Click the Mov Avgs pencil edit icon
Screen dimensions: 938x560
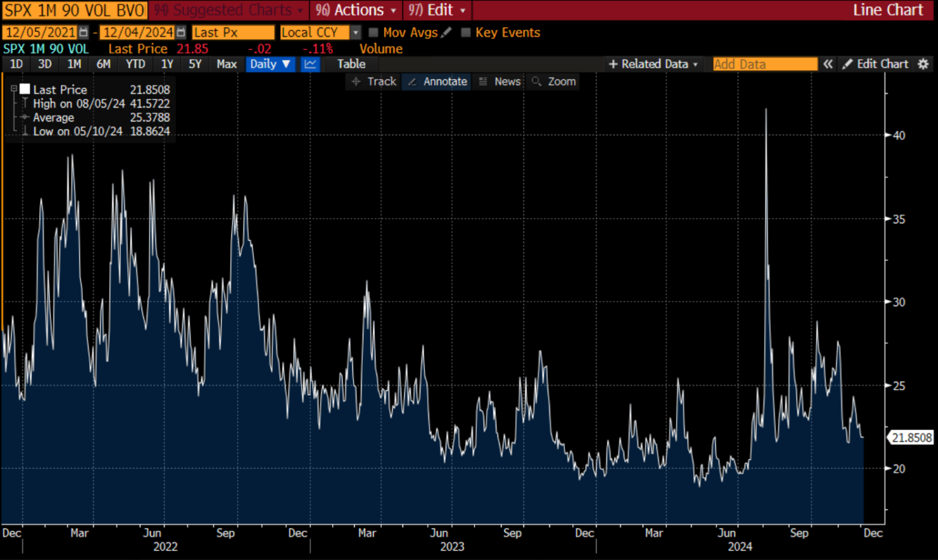coord(446,32)
